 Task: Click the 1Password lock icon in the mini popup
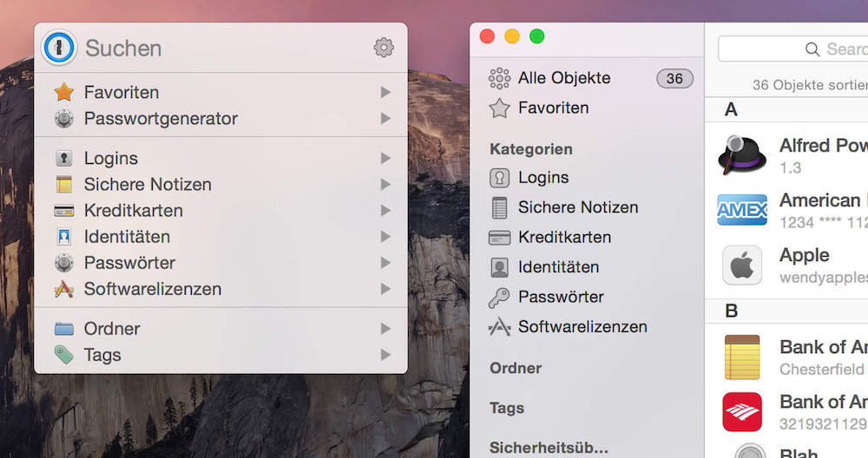[60, 47]
